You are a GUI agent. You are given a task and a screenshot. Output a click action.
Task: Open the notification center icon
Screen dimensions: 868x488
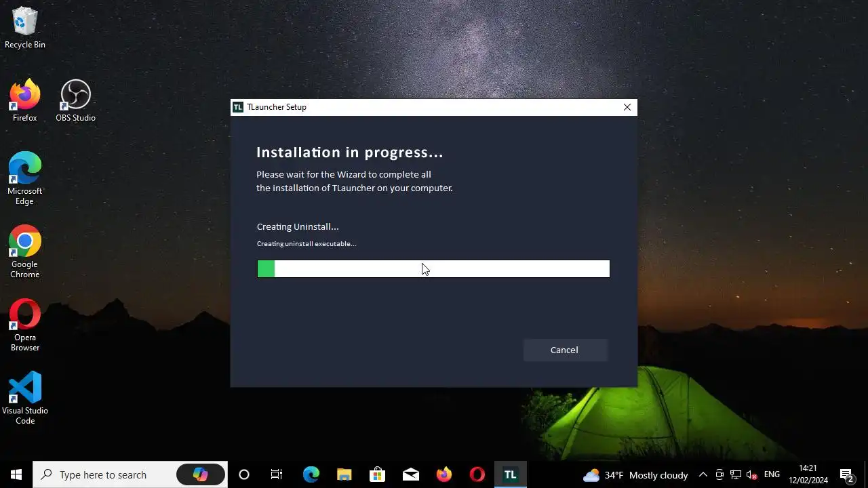846,475
